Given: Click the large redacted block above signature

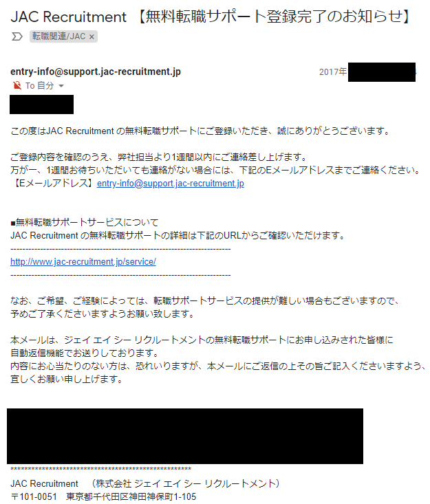Looking at the screenshot, I should pyautogui.click(x=185, y=436).
